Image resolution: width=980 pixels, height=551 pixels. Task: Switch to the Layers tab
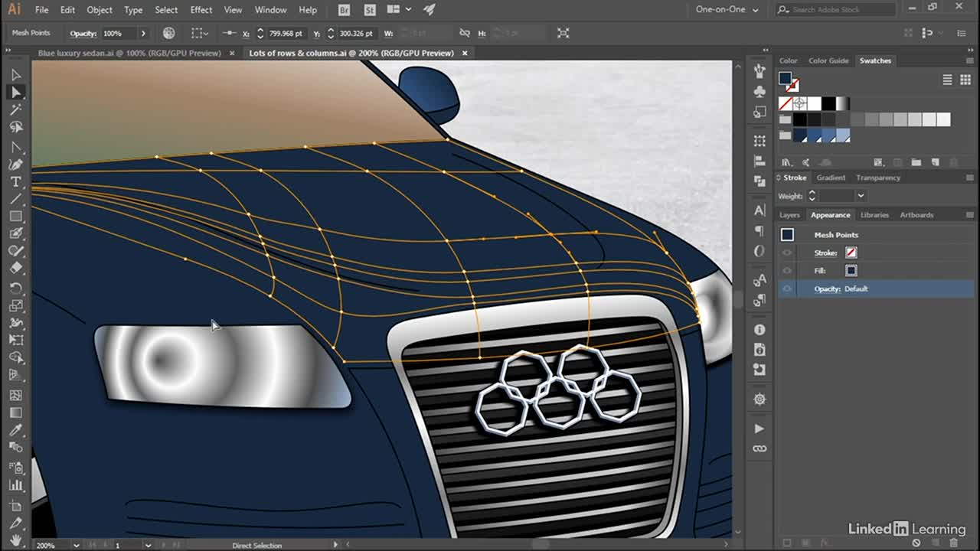click(x=789, y=215)
